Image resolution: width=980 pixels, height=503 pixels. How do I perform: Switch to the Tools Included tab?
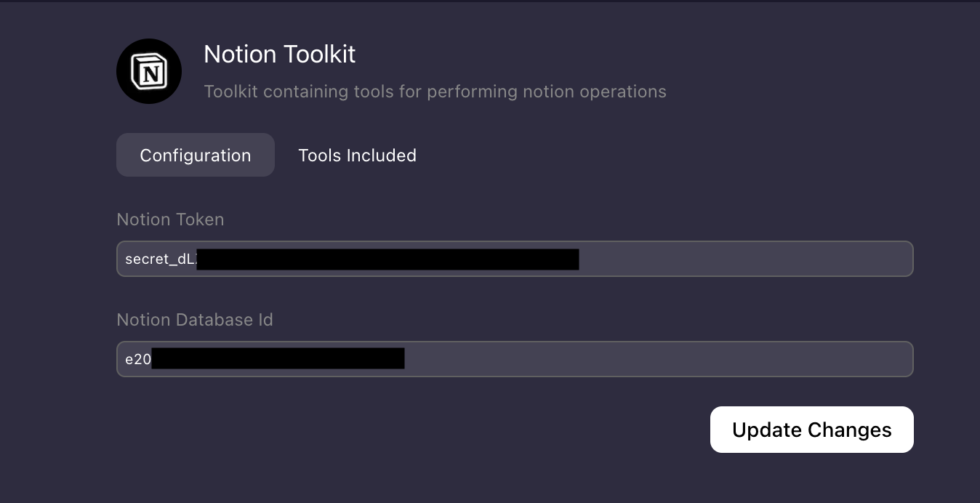(x=357, y=156)
